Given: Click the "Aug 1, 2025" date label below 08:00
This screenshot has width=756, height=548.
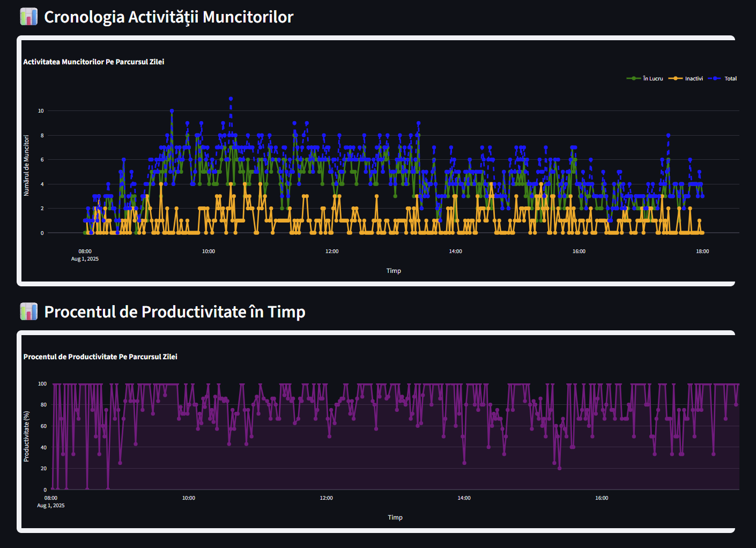Looking at the screenshot, I should [x=85, y=258].
